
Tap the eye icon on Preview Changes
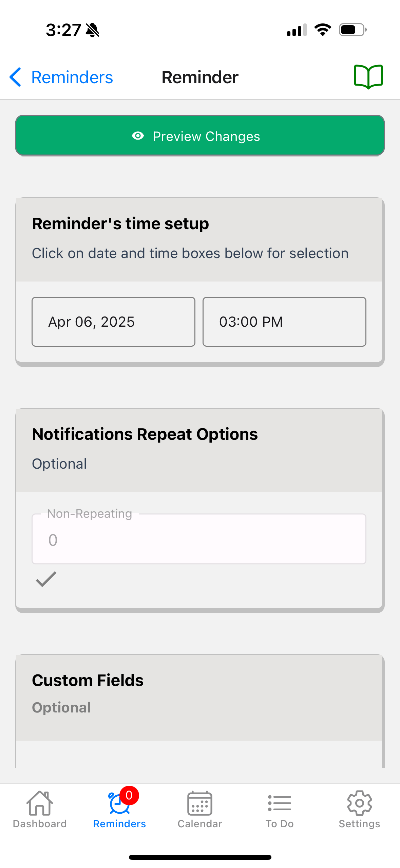pyautogui.click(x=138, y=136)
